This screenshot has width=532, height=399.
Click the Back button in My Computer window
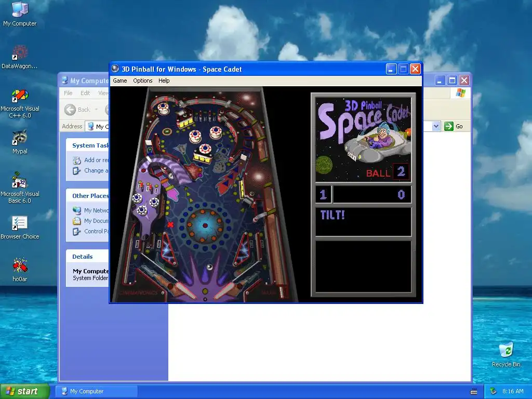78,110
